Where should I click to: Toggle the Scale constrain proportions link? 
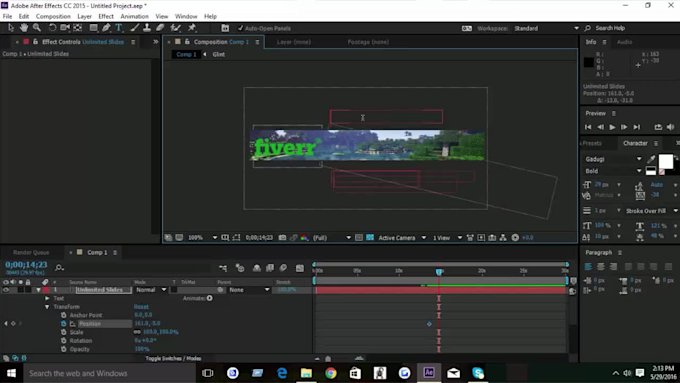137,332
